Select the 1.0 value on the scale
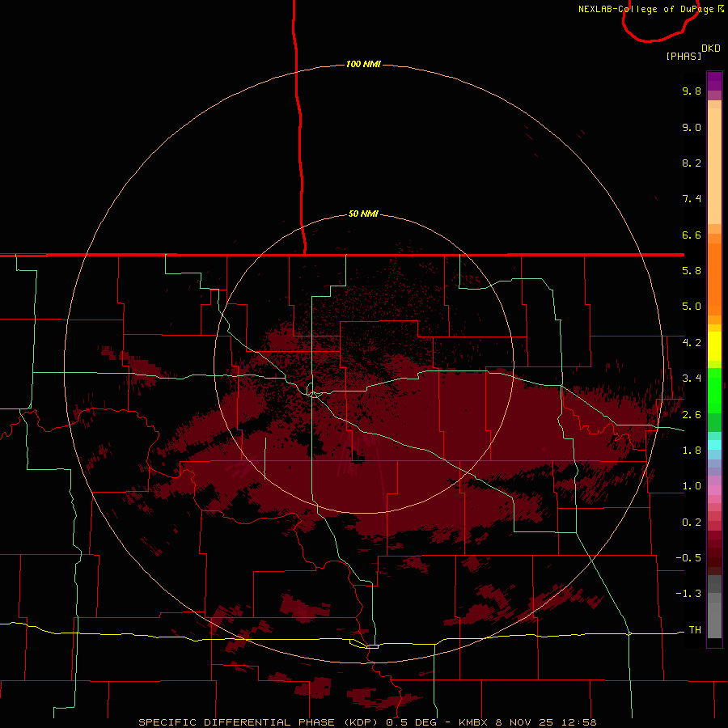The image size is (728, 728). coord(692,486)
